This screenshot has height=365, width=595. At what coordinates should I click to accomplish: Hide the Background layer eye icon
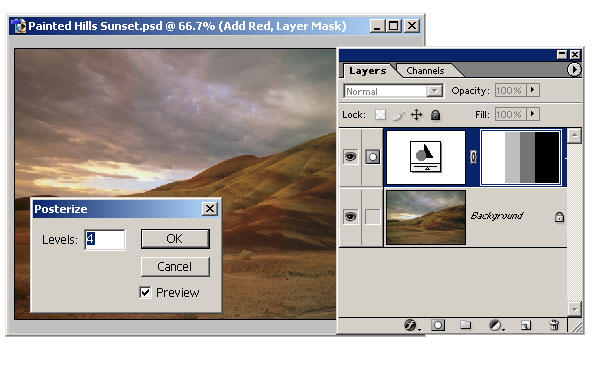pos(350,217)
